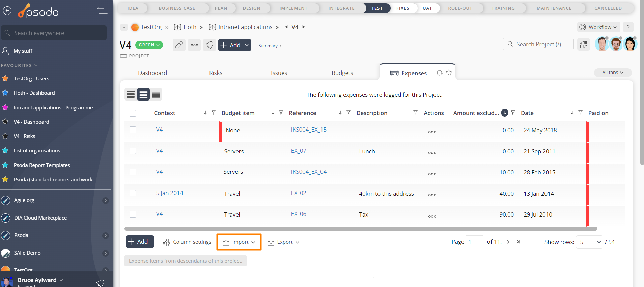Toggle the select-all checkbox in table header
644x287 pixels.
pyautogui.click(x=133, y=113)
